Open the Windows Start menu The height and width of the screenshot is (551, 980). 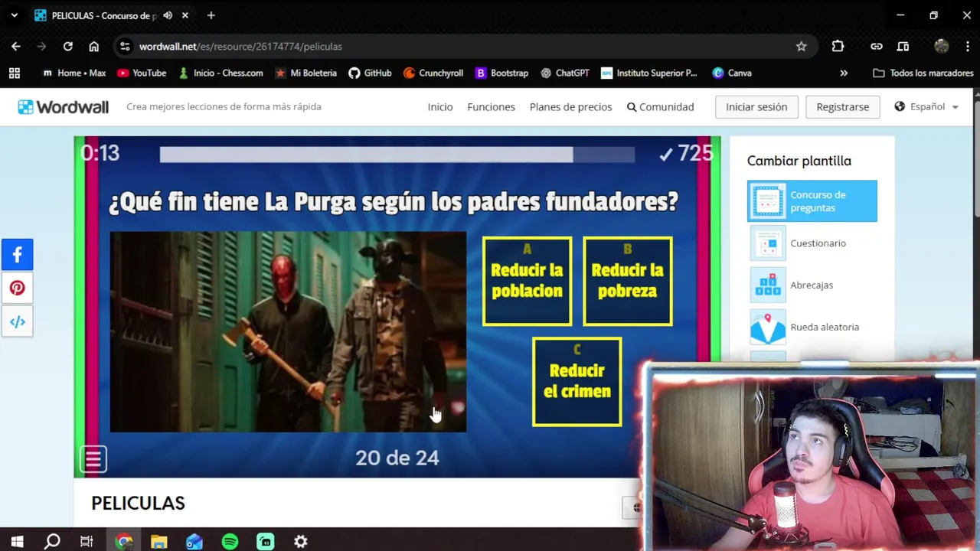[x=17, y=542]
